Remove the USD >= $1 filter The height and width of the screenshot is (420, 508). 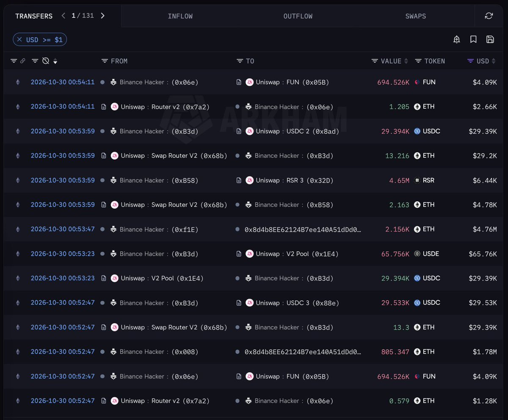click(19, 40)
